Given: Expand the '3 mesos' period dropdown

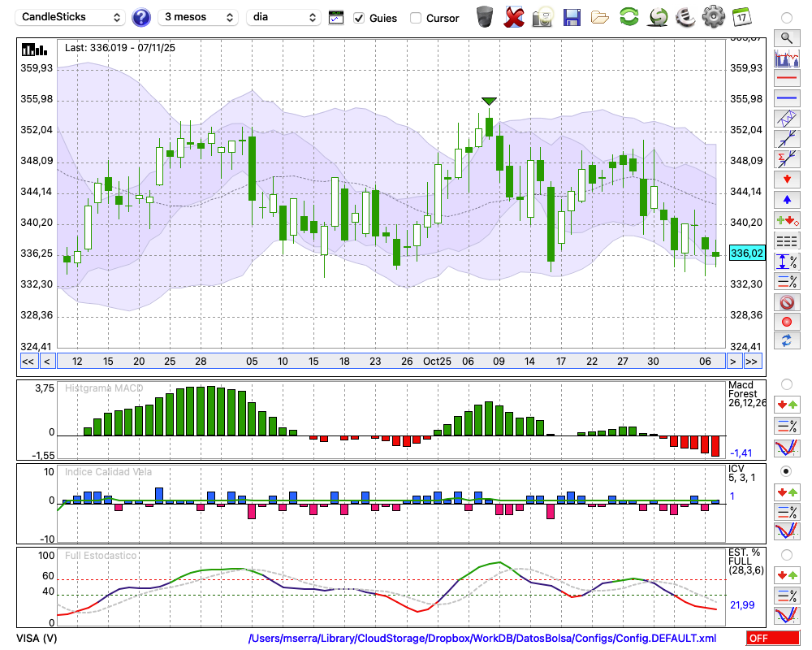Looking at the screenshot, I should click(199, 17).
